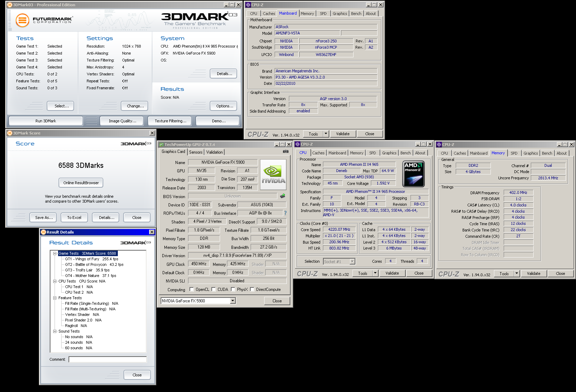Collapse the CPU Tests tree node
The image size is (576, 392).
(x=55, y=281)
